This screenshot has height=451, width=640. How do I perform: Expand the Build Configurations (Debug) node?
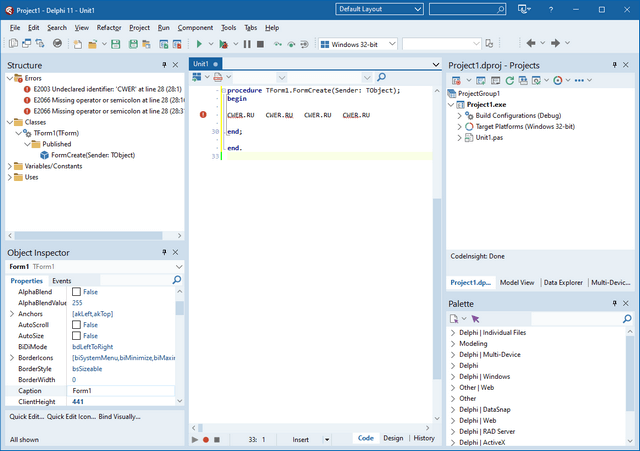tap(460, 115)
